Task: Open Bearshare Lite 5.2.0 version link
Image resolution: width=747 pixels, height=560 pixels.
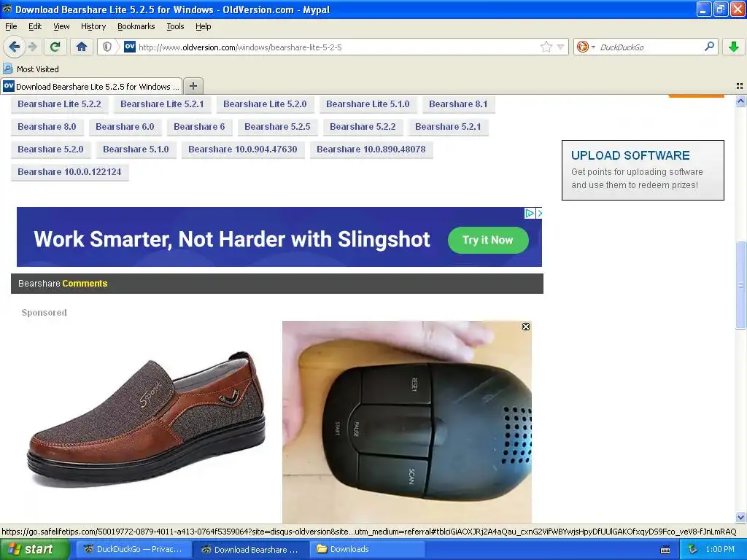Action: [x=265, y=104]
